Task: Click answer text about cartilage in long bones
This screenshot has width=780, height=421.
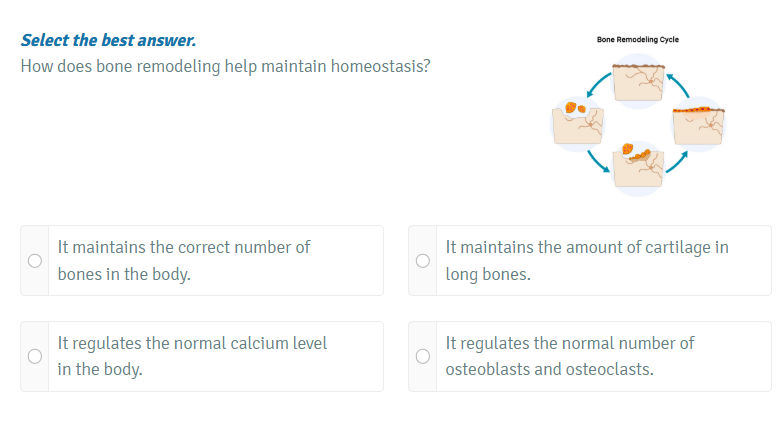Action: point(587,260)
